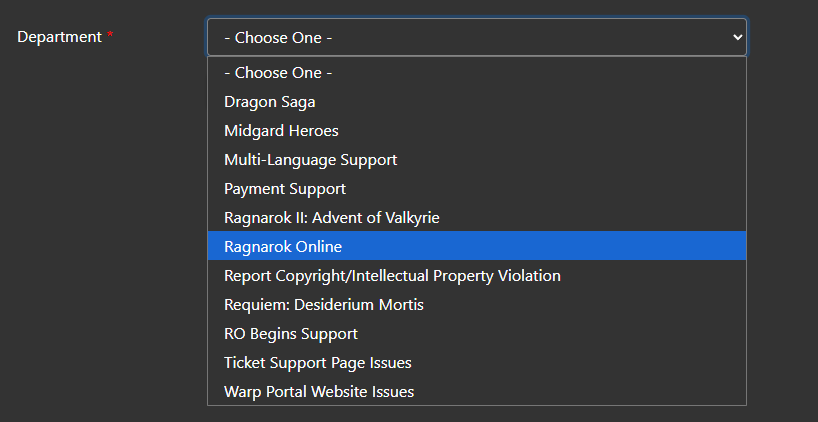Click the Department field label
This screenshot has width=818, height=422.
pos(59,37)
